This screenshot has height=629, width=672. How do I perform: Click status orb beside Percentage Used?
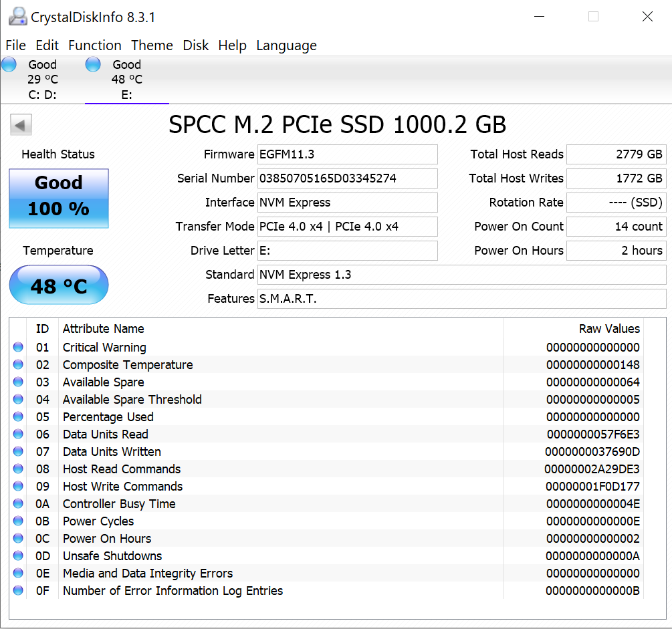click(18, 416)
